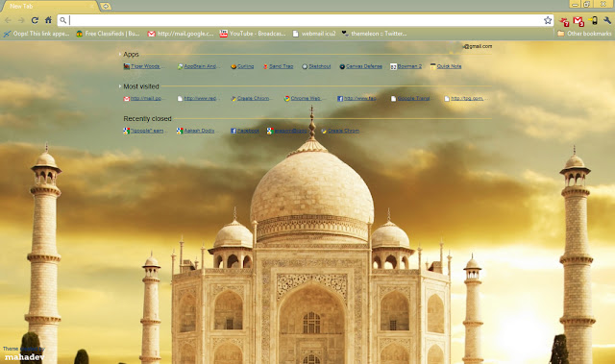Viewport: 615px width, 364px height.
Task: Click the 'Recently closed' heading
Action: [x=147, y=119]
